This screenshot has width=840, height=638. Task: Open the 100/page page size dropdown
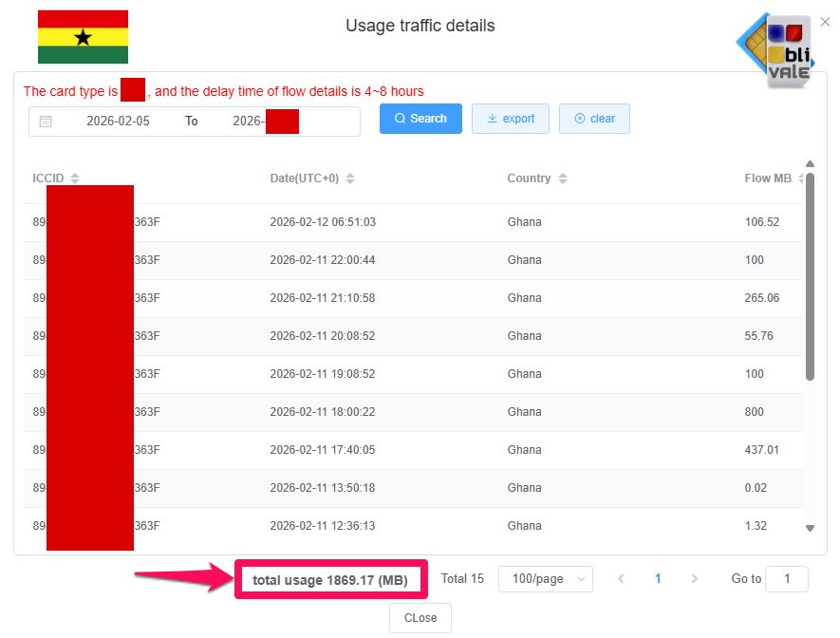click(546, 578)
